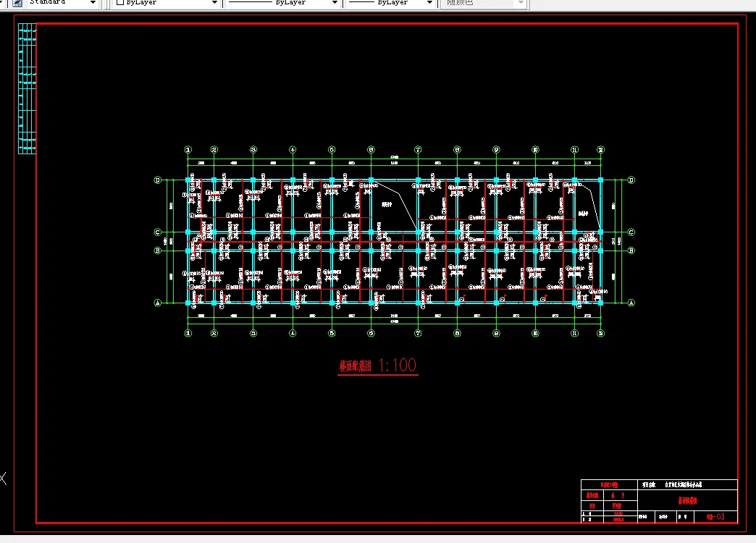Select the overall dimension text below the plan
Viewport: 756px width, 543px height.
tap(395, 321)
